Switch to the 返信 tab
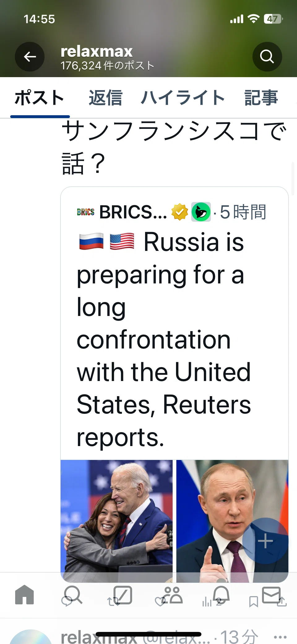297x644 pixels. point(105,98)
